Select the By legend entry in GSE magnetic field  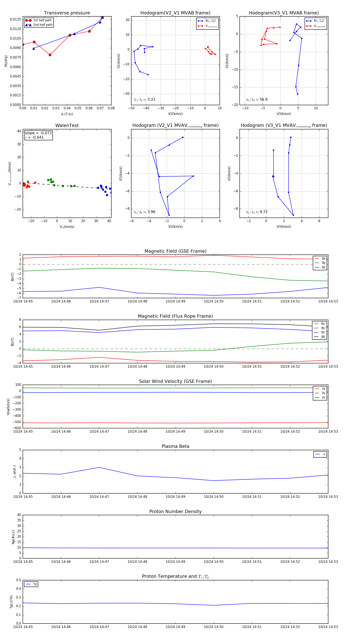coord(320,263)
